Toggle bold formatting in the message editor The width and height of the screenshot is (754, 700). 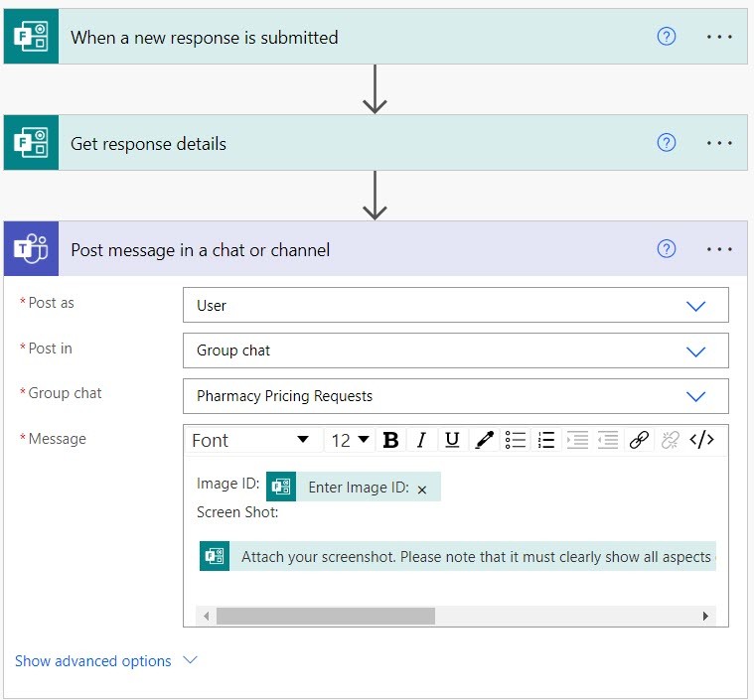coord(390,440)
